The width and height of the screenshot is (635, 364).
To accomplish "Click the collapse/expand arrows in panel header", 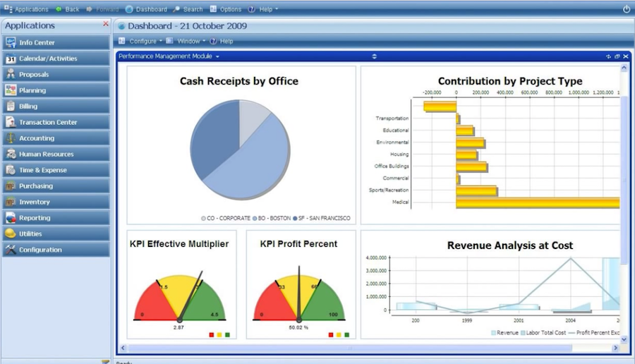I will (x=374, y=56).
